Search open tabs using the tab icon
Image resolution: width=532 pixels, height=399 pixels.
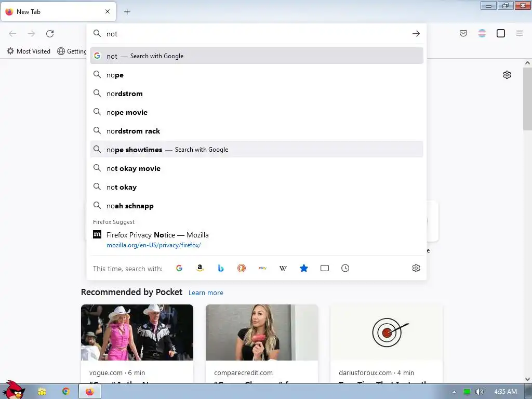325,269
